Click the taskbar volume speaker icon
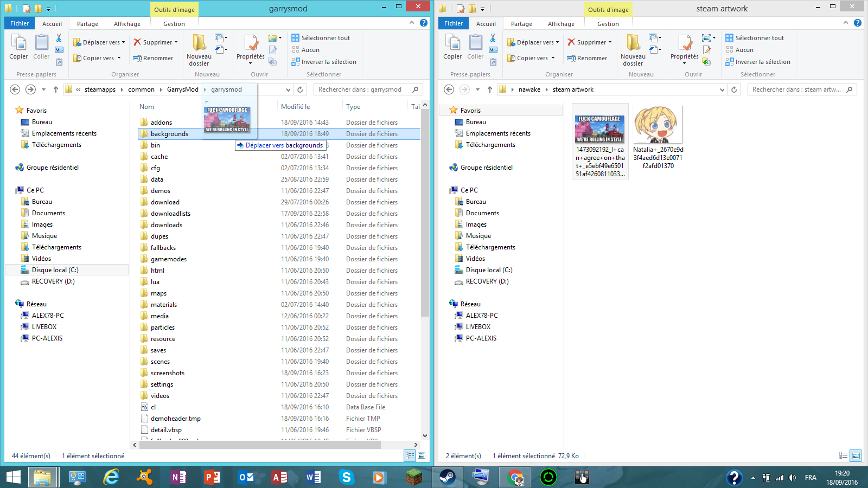868x488 pixels. coord(793,478)
